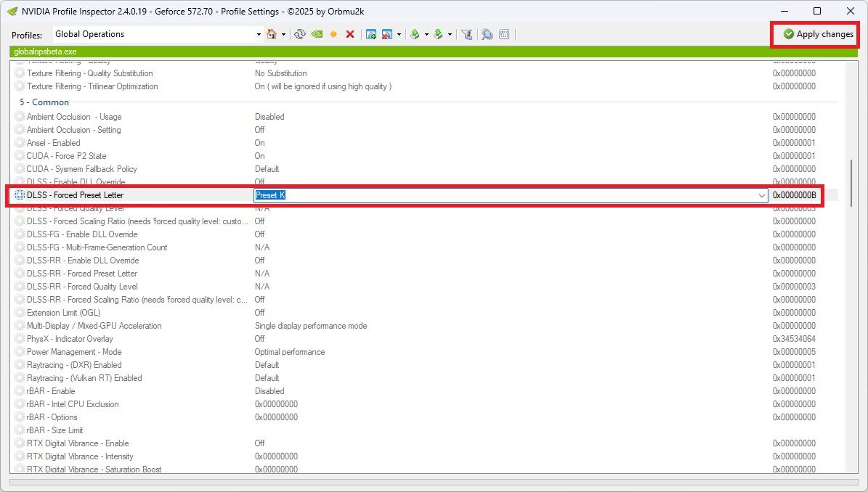Click the hex value 0x0000000B
868x492 pixels.
click(795, 195)
